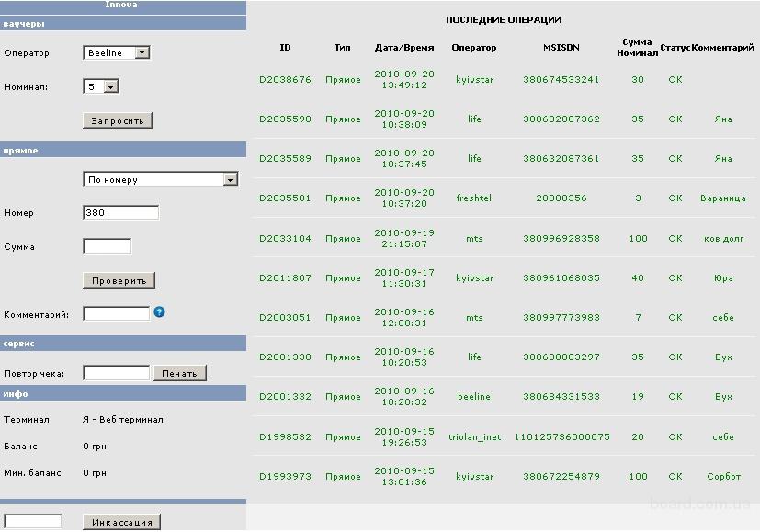This screenshot has width=760, height=532.
Task: Click the input field beside Инкассация
Action: coord(33,522)
